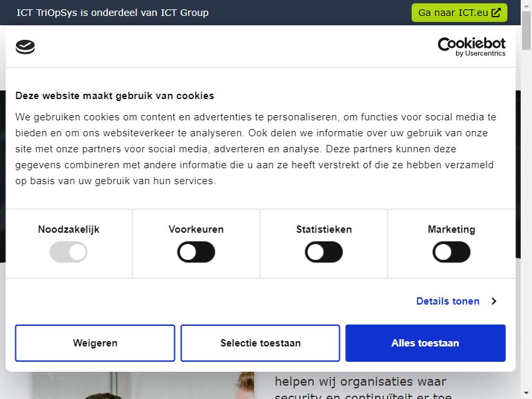Click the Voorkeuren category label

coord(196,229)
